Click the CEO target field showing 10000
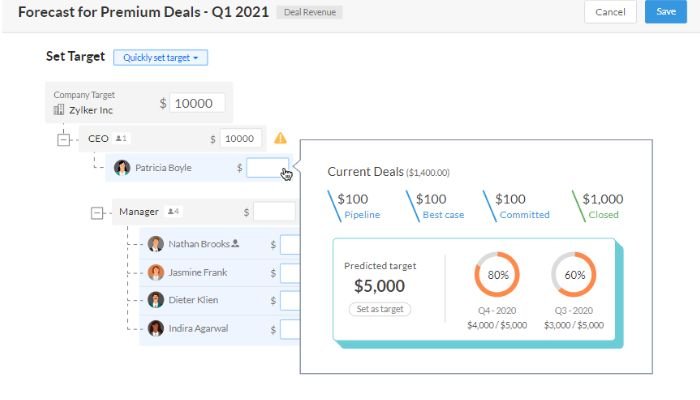The image size is (700, 400). click(x=241, y=139)
